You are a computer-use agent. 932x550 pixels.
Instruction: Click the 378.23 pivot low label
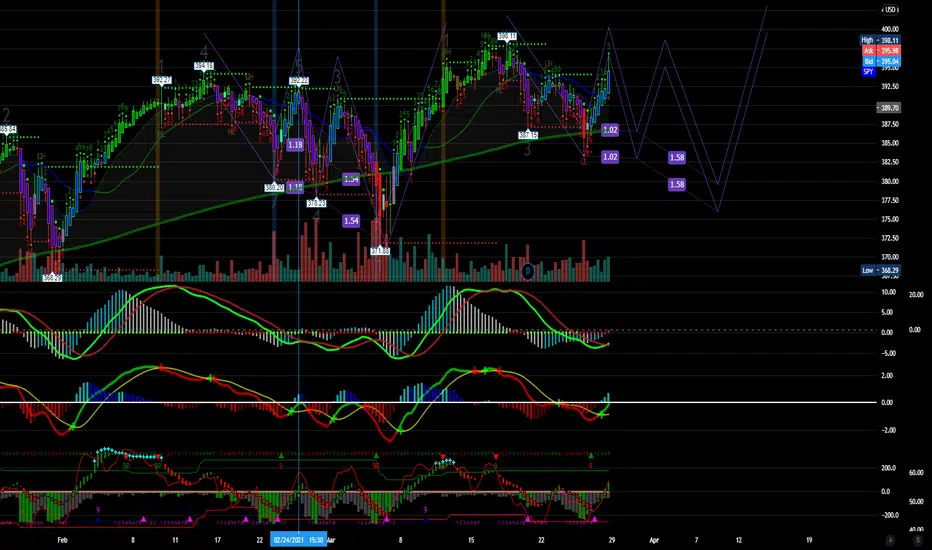tap(316, 203)
